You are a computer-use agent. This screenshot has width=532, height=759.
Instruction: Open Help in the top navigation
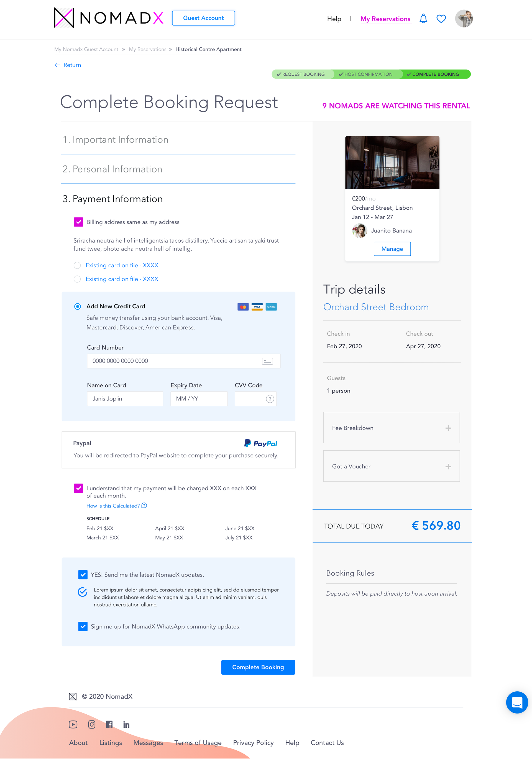click(334, 19)
